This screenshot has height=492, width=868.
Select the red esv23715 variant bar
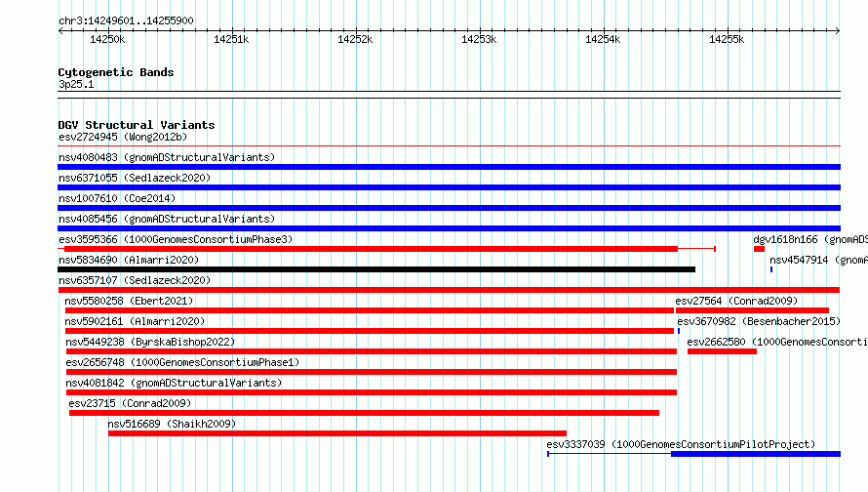pyautogui.click(x=364, y=413)
